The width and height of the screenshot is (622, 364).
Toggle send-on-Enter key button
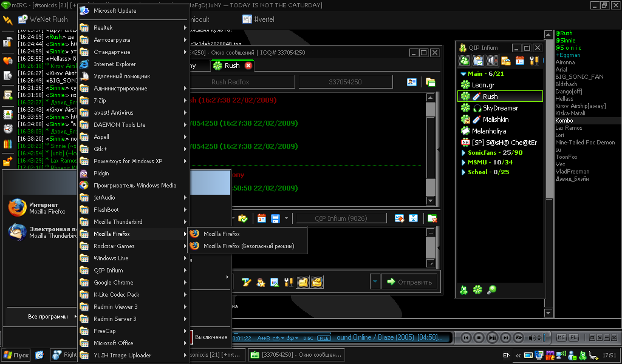pyautogui.click(x=302, y=282)
